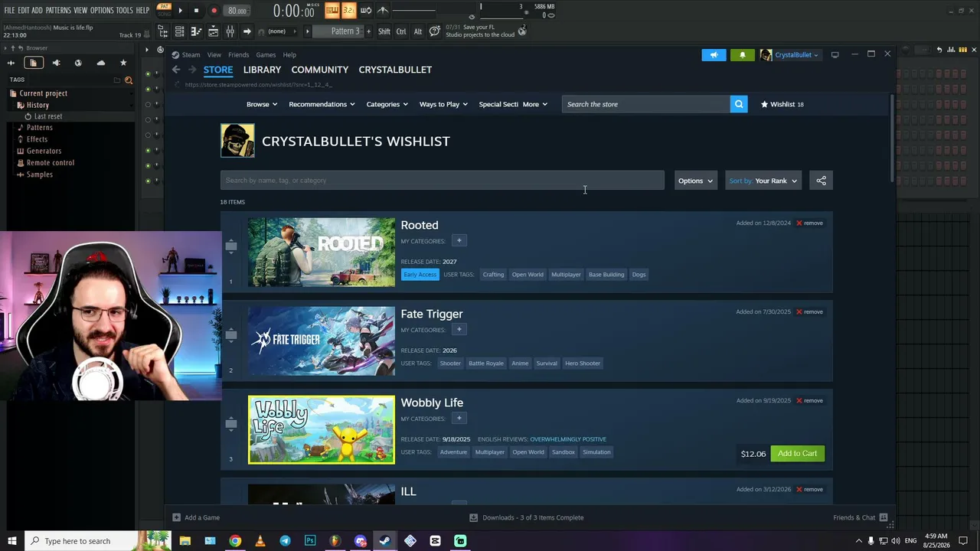Switch to Steam LIBRARY tab
This screenshot has width=980, height=551.
point(262,70)
